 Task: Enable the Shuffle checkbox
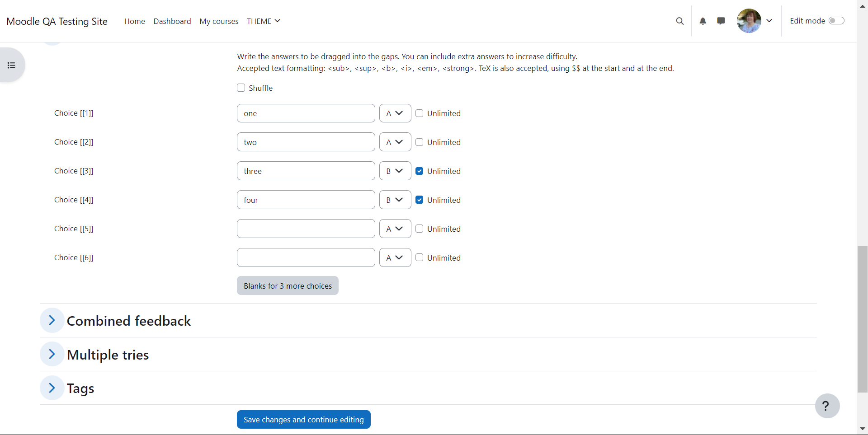click(241, 88)
